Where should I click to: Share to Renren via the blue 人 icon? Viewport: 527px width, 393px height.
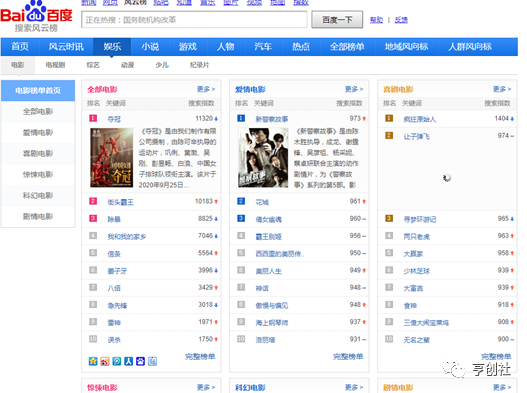(x=128, y=361)
